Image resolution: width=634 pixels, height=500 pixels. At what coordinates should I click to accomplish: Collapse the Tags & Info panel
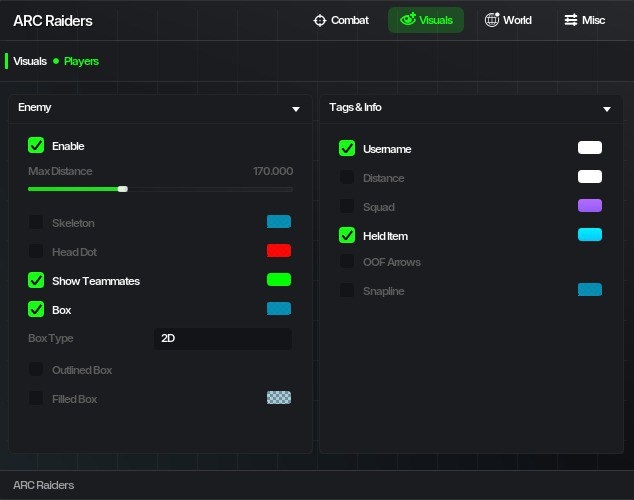pyautogui.click(x=607, y=108)
